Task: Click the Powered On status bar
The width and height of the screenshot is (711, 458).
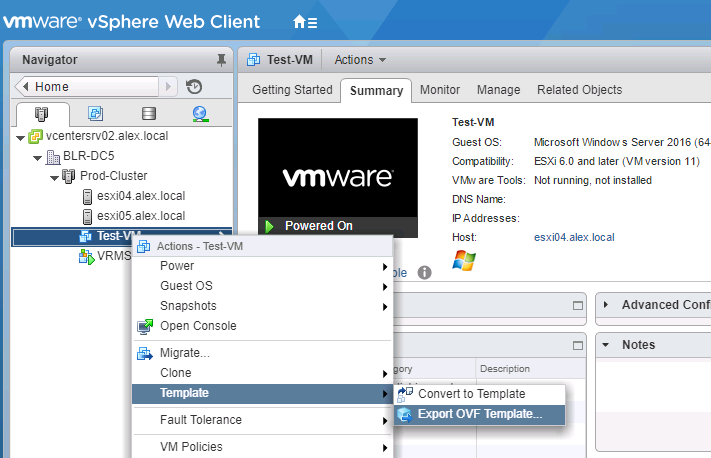Action: coord(338,226)
